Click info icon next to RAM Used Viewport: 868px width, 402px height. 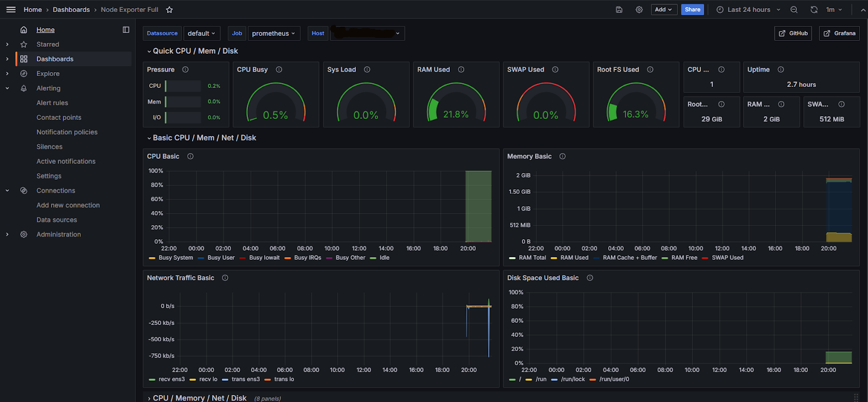[461, 69]
